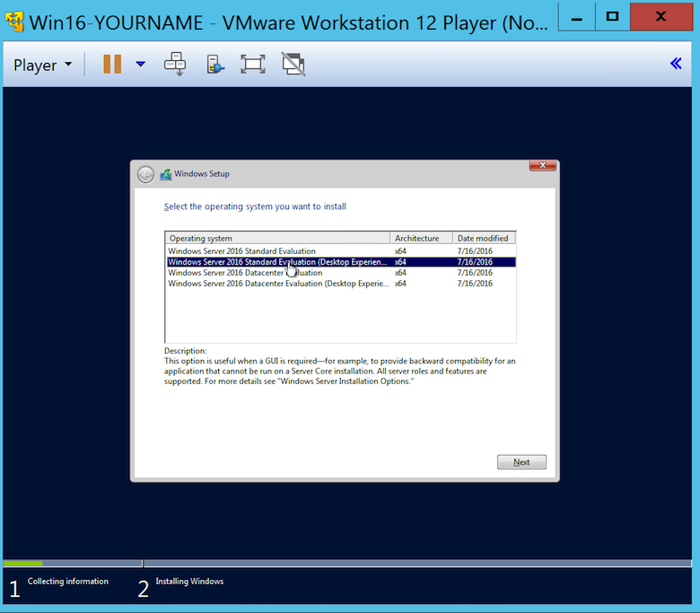Click the back arrow in Windows Setup
This screenshot has height=613, width=700.
point(145,174)
